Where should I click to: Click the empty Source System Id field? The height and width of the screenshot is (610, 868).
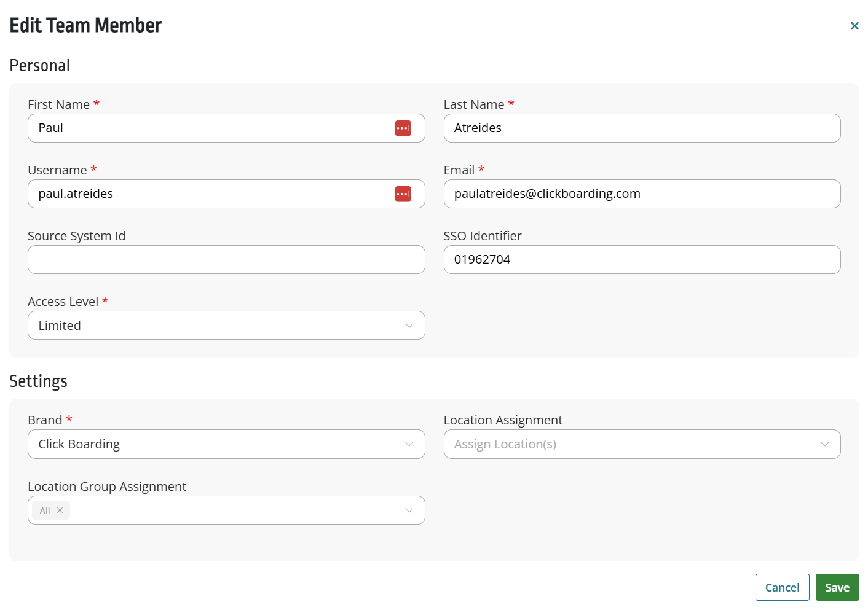pos(226,260)
